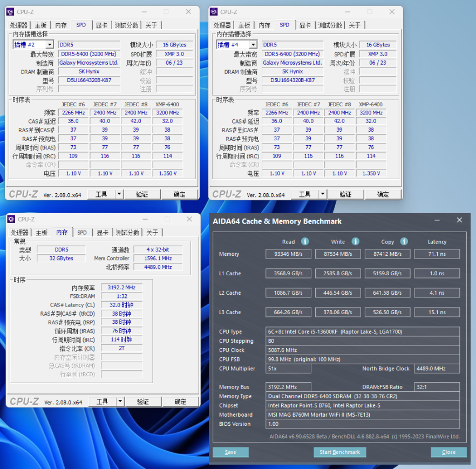Click 验证 button in slot #4 CPU-Z window
The image size is (476, 469).
tap(345, 194)
